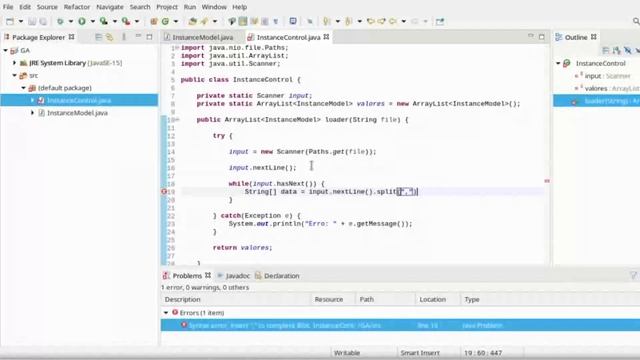Click the Last Edit Location arrow icon
Viewport: 640px width, 360px height.
(371, 21)
